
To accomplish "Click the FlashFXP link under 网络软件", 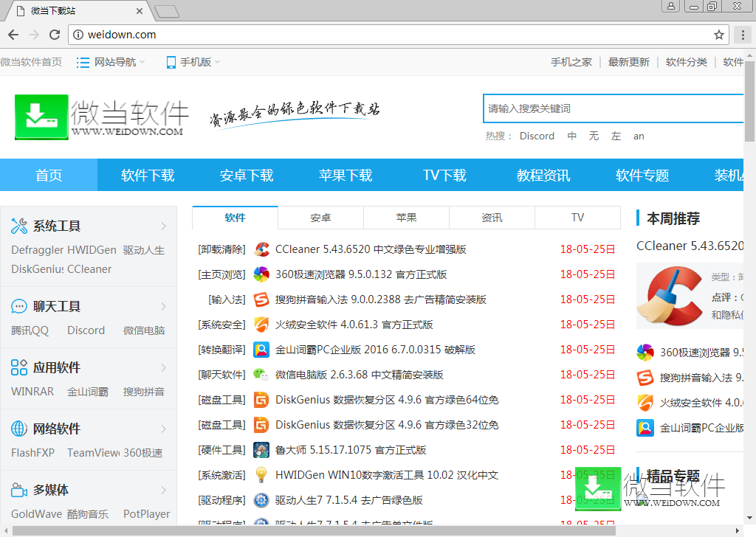I will tap(32, 453).
